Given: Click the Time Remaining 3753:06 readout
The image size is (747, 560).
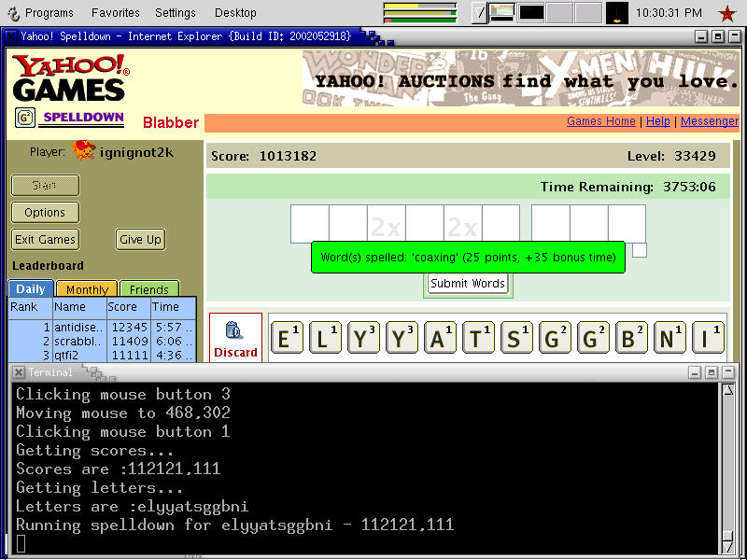Looking at the screenshot, I should tap(627, 187).
